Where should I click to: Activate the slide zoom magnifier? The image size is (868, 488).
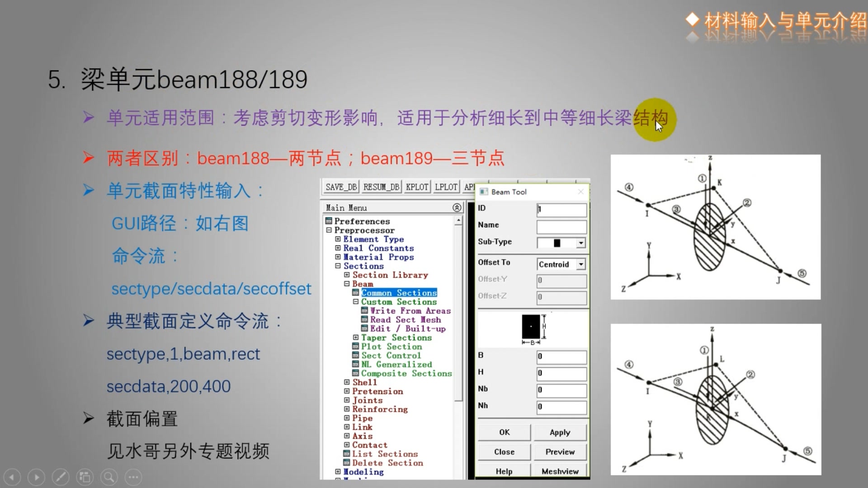pyautogui.click(x=109, y=477)
